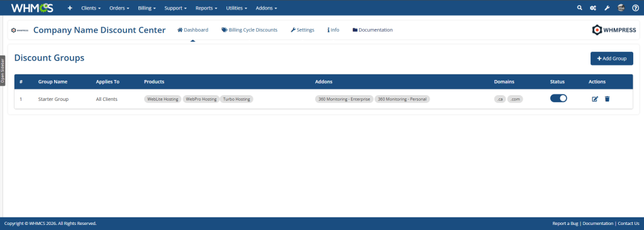This screenshot has height=230, width=644.
Task: Toggle the Starter Group status switch
Action: click(558, 98)
